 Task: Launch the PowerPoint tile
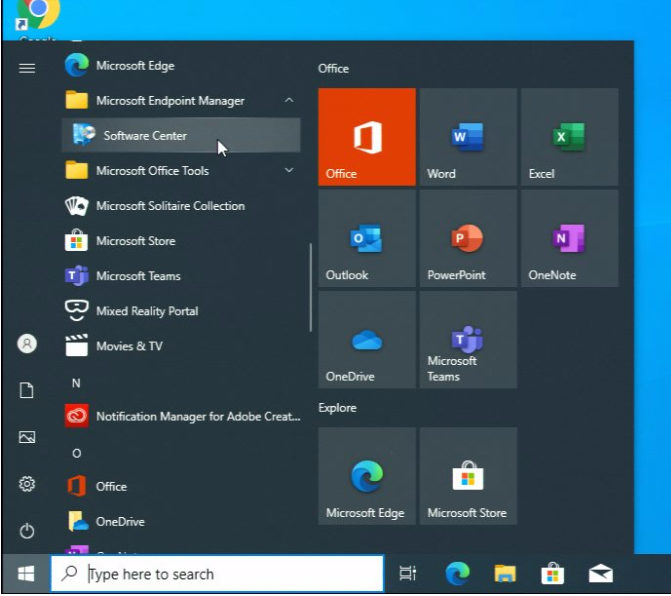468,238
